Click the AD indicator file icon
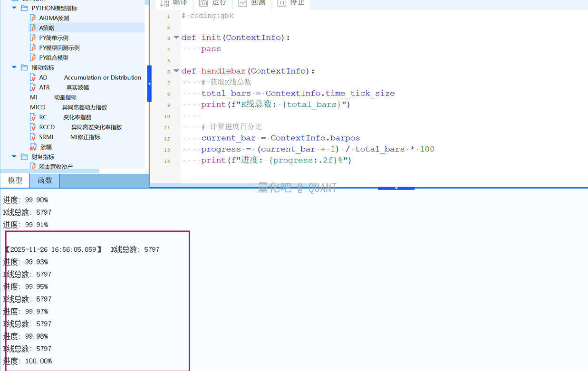588x371 pixels. (33, 77)
